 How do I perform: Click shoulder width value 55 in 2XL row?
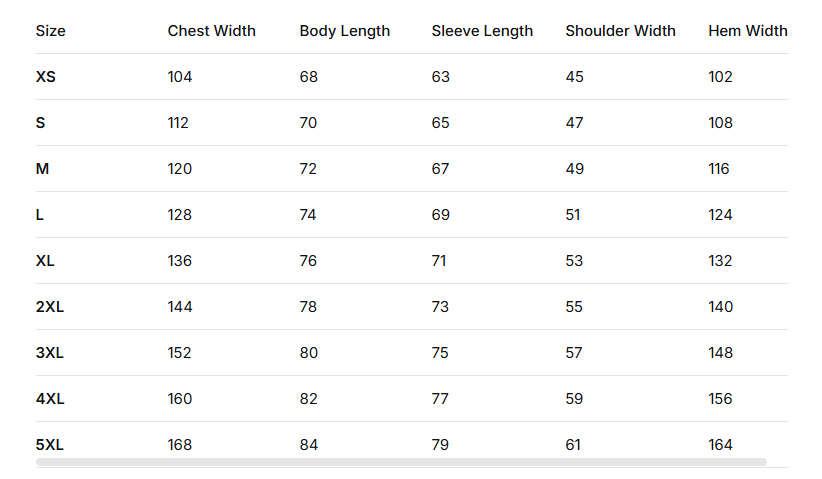pos(574,307)
